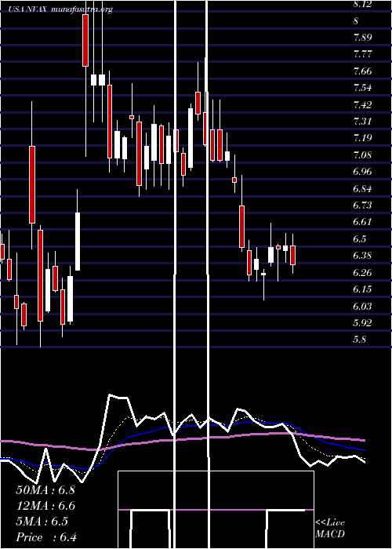
Task: Click the 6.38 price axis label
Action: click(362, 256)
